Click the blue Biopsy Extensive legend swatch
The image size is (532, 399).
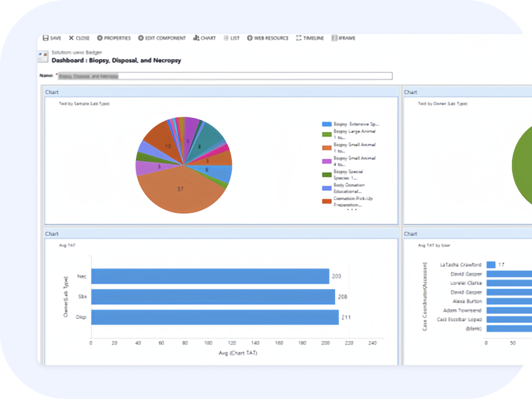(x=327, y=124)
